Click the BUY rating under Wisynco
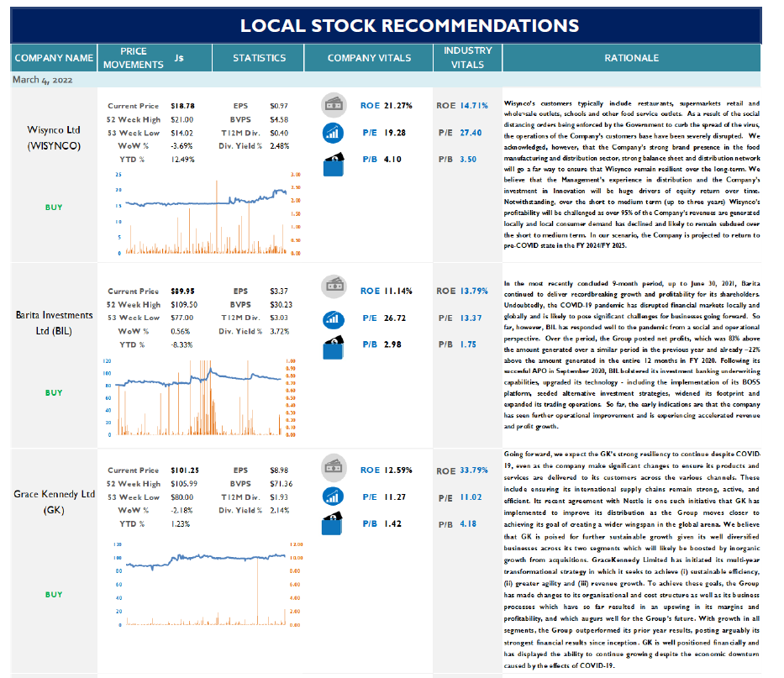 tap(54, 207)
